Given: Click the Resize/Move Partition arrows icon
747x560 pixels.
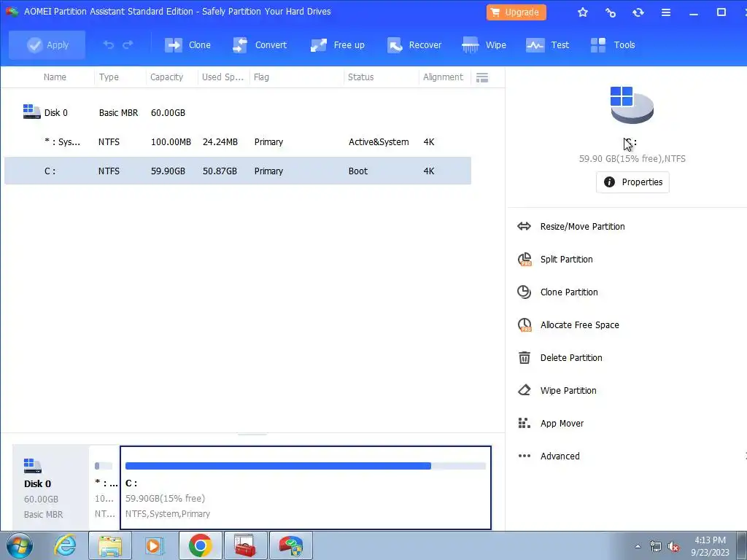Looking at the screenshot, I should 524,226.
